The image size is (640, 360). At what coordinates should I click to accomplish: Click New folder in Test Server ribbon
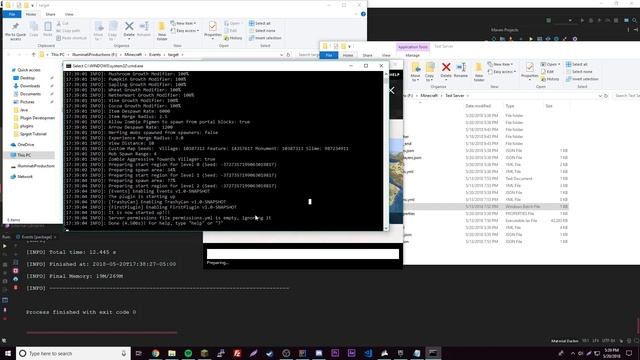479,72
